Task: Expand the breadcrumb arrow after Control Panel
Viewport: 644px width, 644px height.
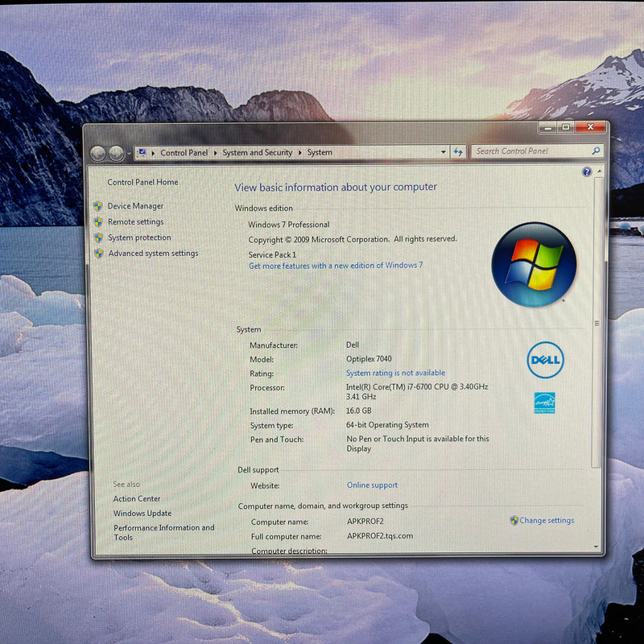Action: (x=215, y=152)
